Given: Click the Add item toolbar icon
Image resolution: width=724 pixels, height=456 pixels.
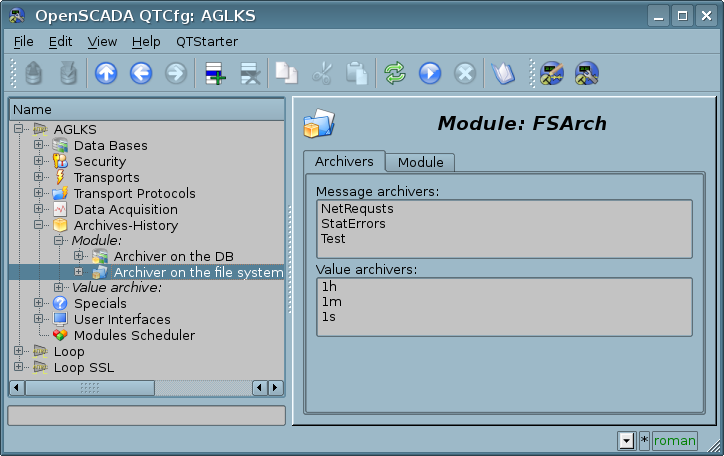Looking at the screenshot, I should 212,73.
